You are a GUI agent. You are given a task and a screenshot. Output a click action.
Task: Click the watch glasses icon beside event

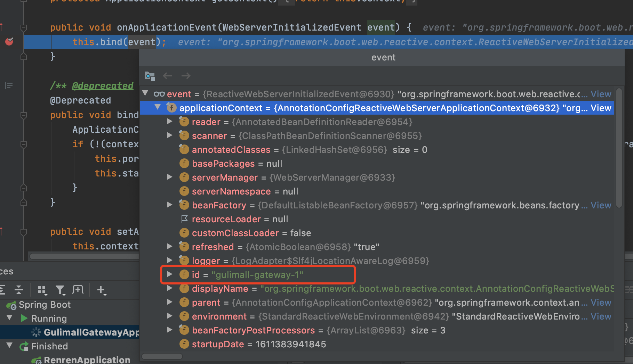(x=159, y=94)
